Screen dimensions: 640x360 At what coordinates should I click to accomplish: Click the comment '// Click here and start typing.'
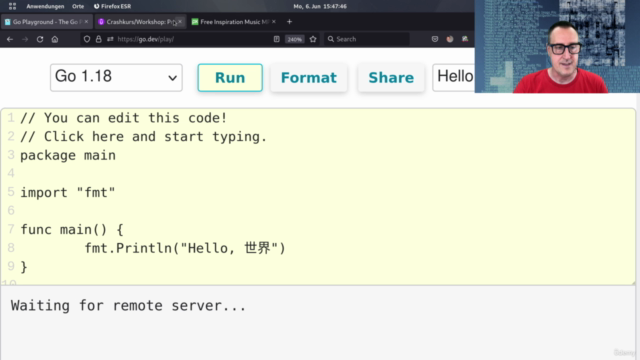143,137
